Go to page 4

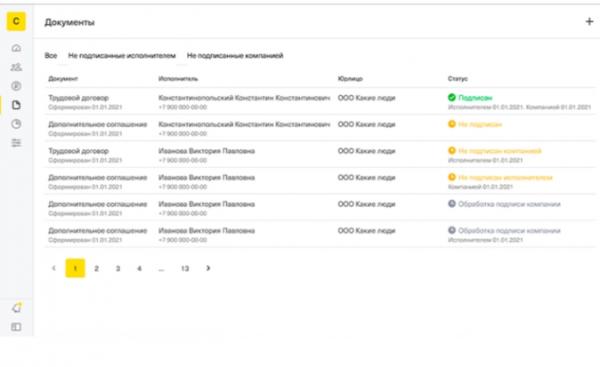click(x=139, y=268)
